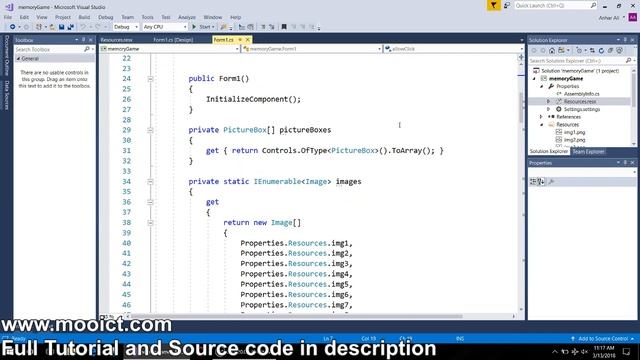Expand the Resources.resx node in Solution Explorer
The width and height of the screenshot is (640, 360).
tap(549, 101)
